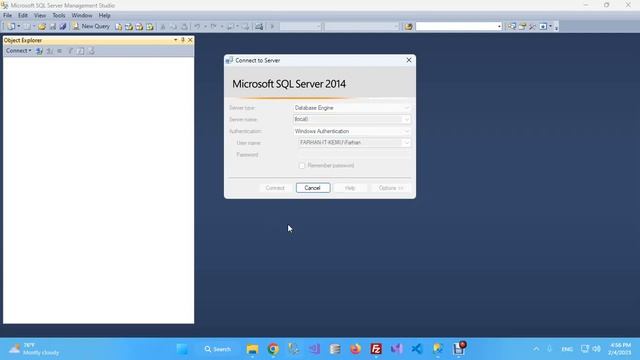The height and width of the screenshot is (360, 640).
Task: Open FileZilla from the taskbar
Action: click(x=376, y=349)
